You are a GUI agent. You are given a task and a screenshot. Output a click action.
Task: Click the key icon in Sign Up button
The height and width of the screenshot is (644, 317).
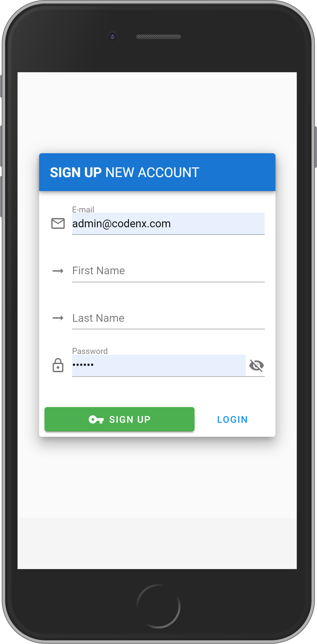[96, 419]
